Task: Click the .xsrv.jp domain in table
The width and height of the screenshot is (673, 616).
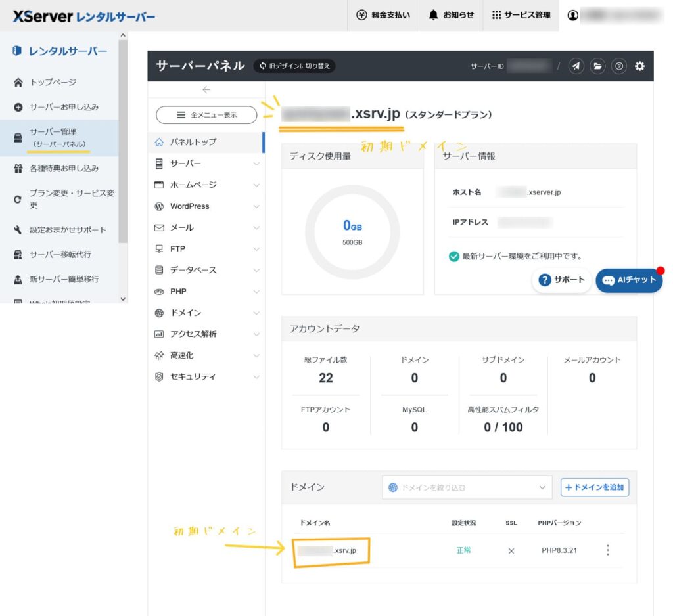Action: tap(327, 551)
